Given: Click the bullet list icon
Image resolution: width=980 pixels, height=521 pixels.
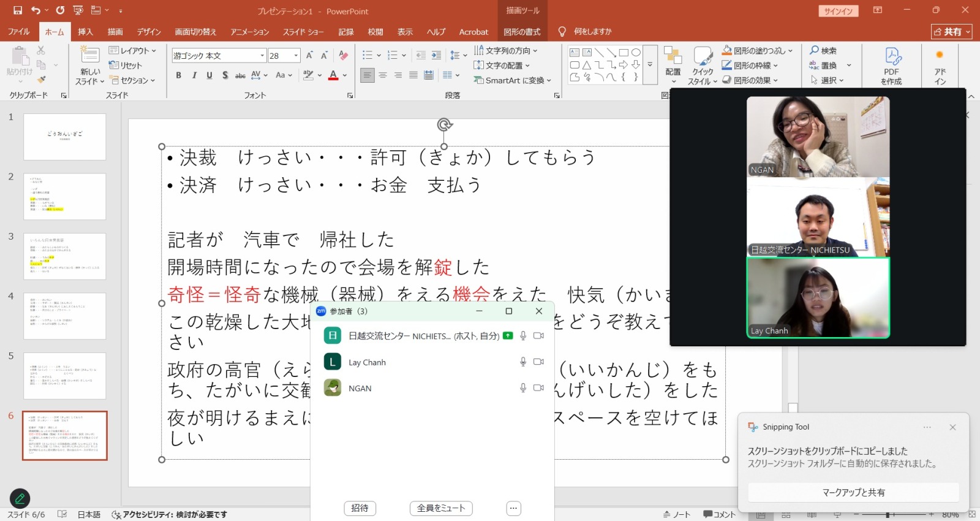Looking at the screenshot, I should click(x=367, y=55).
